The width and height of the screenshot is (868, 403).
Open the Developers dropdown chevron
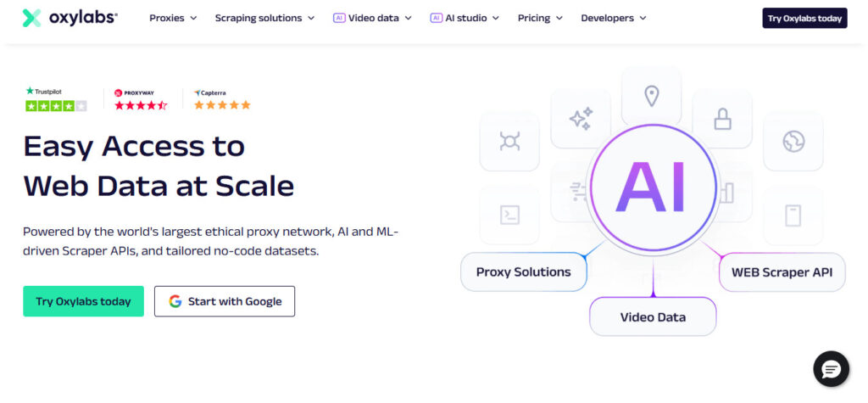click(643, 18)
